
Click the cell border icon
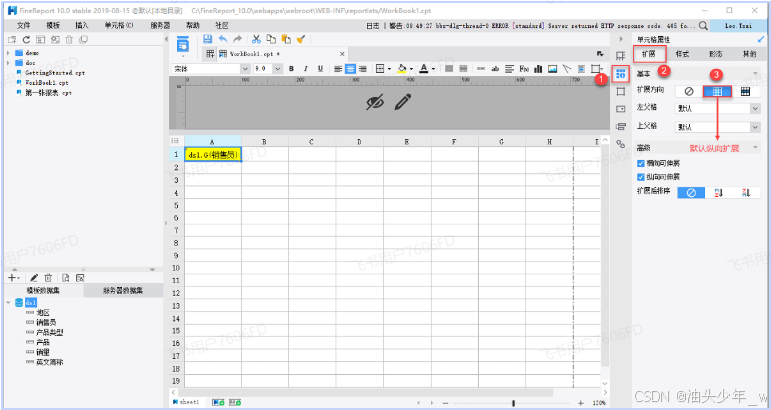tap(380, 69)
